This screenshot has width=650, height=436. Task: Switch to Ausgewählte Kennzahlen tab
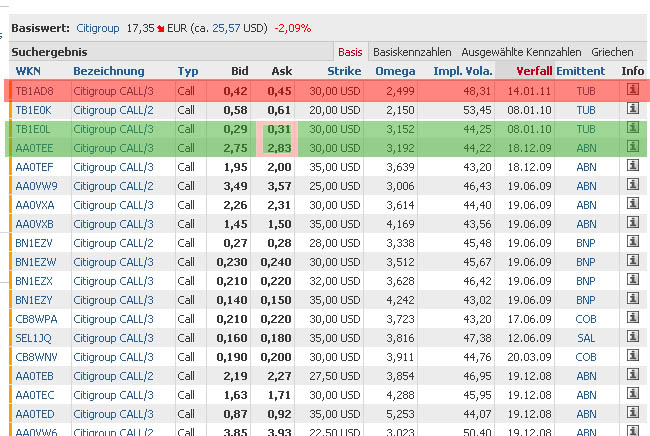pyautogui.click(x=521, y=52)
